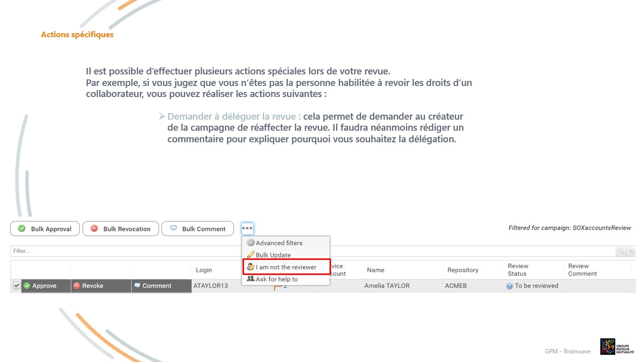Open the Bulk Comment action
The height and width of the screenshot is (362, 644).
(x=197, y=229)
